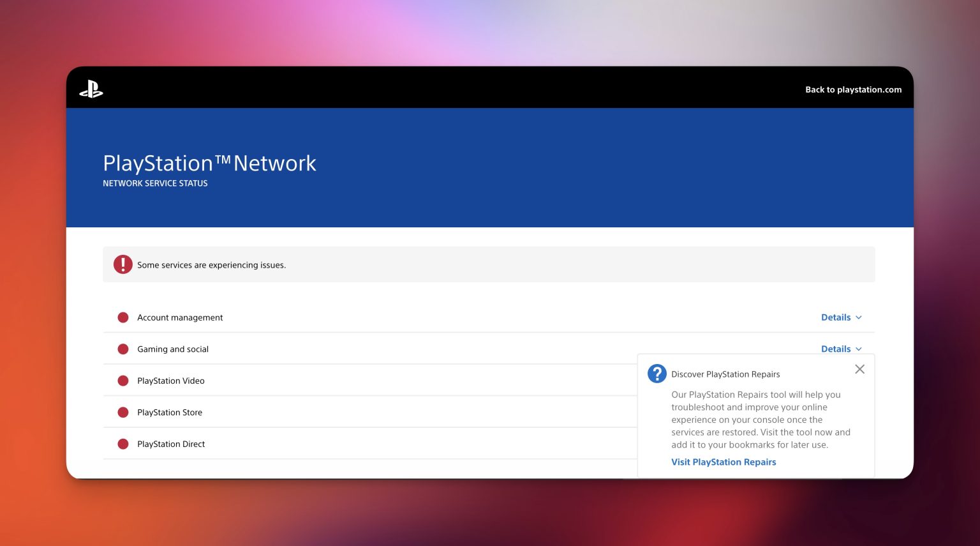The height and width of the screenshot is (546, 980).
Task: Select the Account management service label
Action: pos(180,317)
